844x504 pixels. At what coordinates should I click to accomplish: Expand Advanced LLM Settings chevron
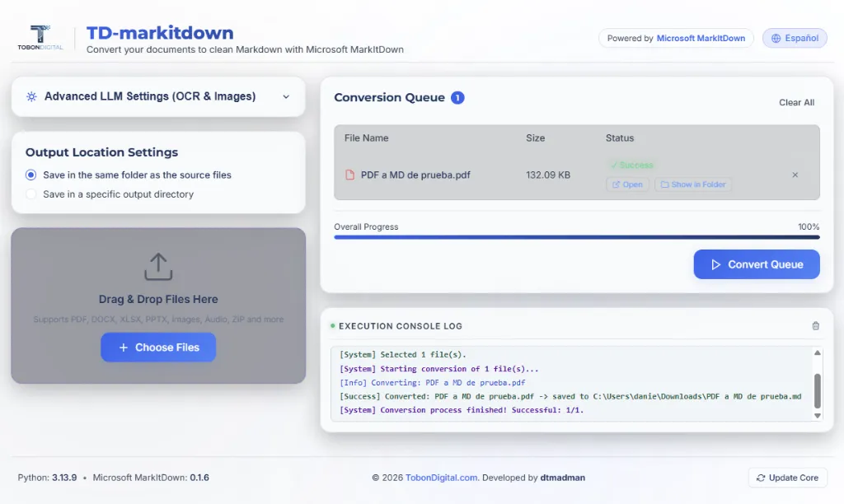(286, 97)
